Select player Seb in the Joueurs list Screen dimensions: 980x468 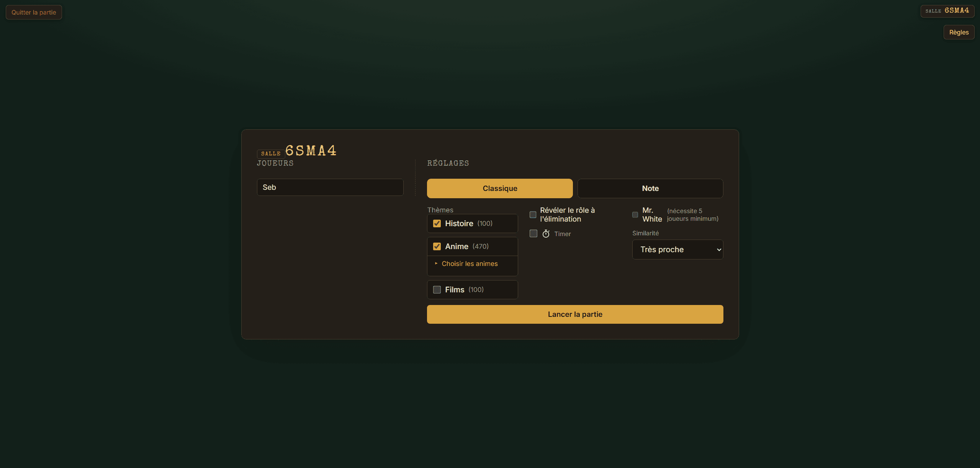(x=330, y=187)
